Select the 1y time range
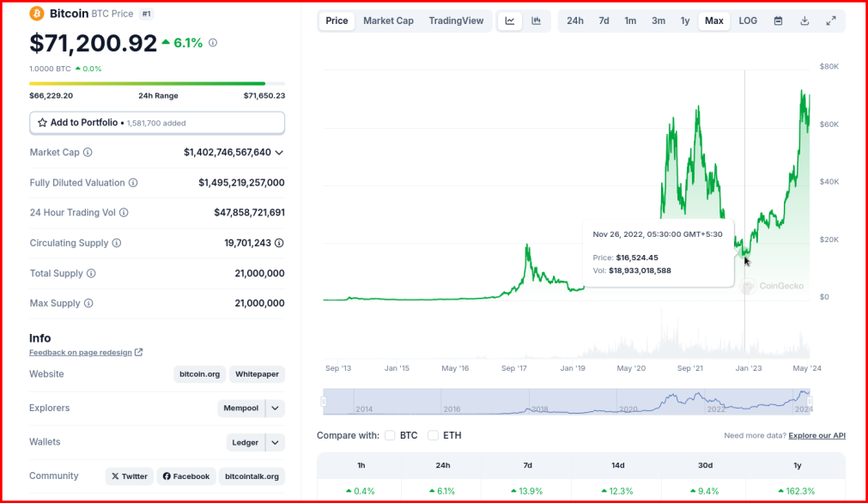The width and height of the screenshot is (868, 503). pos(685,21)
